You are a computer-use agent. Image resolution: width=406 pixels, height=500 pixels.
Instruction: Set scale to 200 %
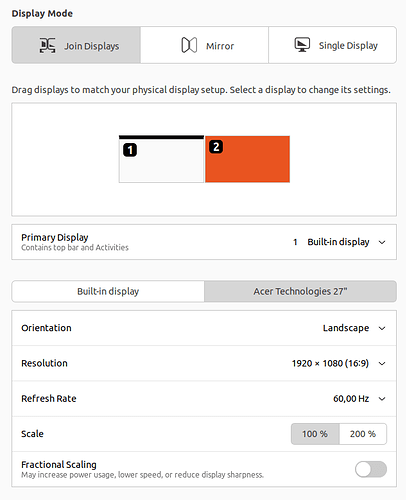(x=363, y=434)
